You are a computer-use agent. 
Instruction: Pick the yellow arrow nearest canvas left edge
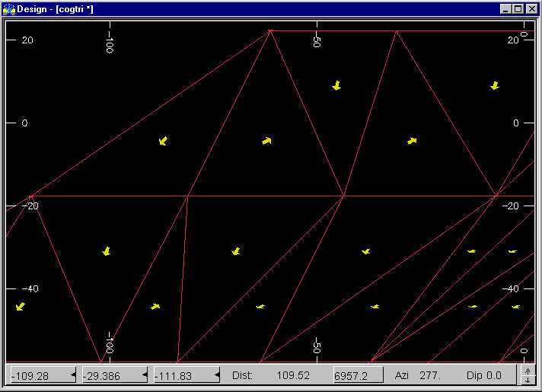tap(21, 306)
